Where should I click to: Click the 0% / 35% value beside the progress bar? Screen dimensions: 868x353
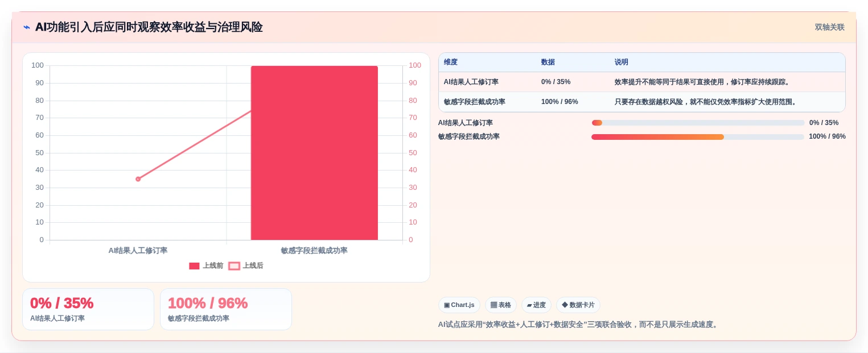(x=824, y=123)
